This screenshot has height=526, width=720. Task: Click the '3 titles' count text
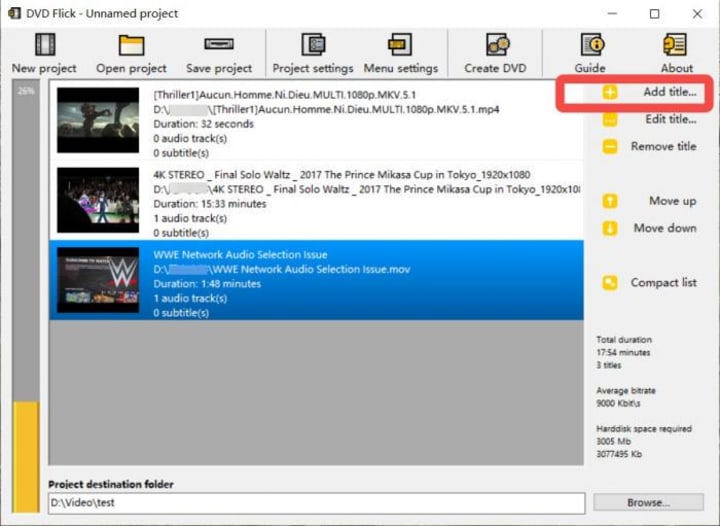click(x=608, y=365)
